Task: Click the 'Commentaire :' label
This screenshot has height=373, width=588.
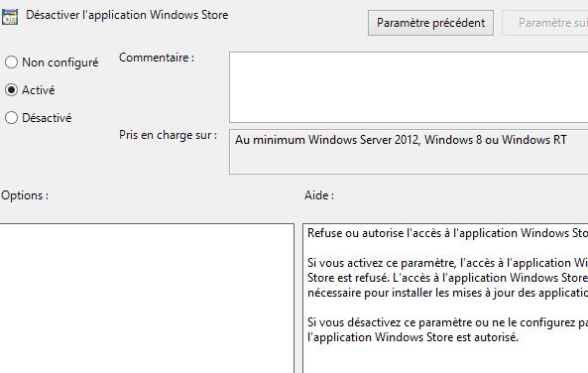Action: 157,58
